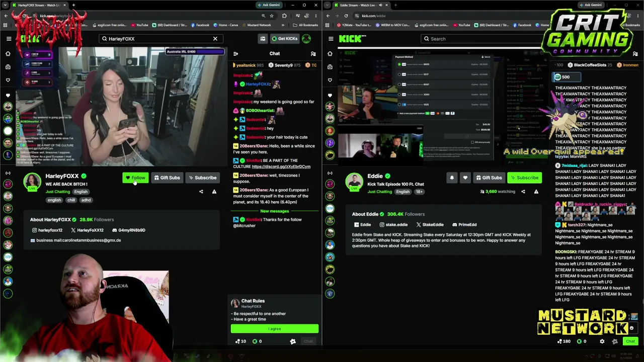The width and height of the screenshot is (644, 362).
Task: Open Ask Gemini in the HarleyFOXX window
Action: coord(269,5)
